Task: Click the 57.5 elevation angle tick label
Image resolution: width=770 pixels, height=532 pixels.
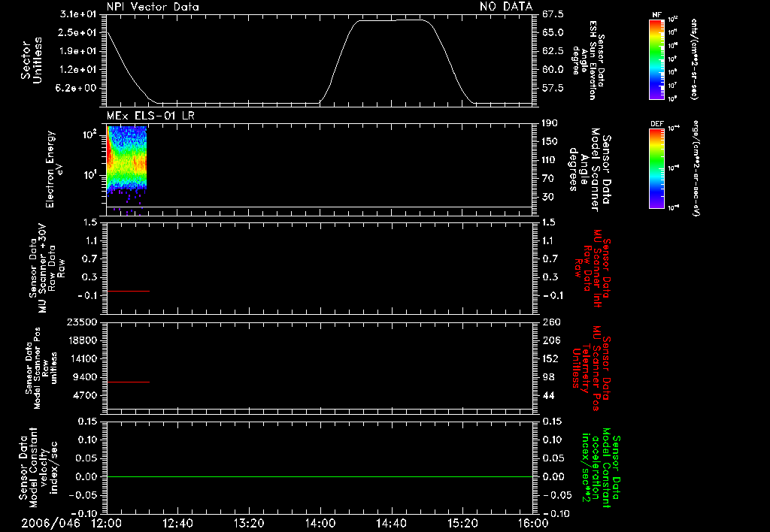Action: click(x=553, y=89)
